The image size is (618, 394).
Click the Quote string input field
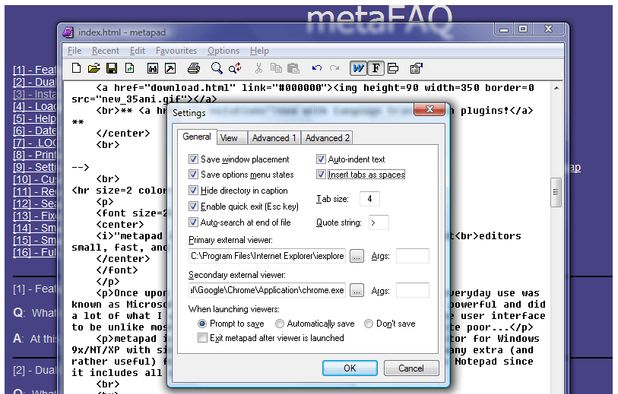pyautogui.click(x=378, y=223)
